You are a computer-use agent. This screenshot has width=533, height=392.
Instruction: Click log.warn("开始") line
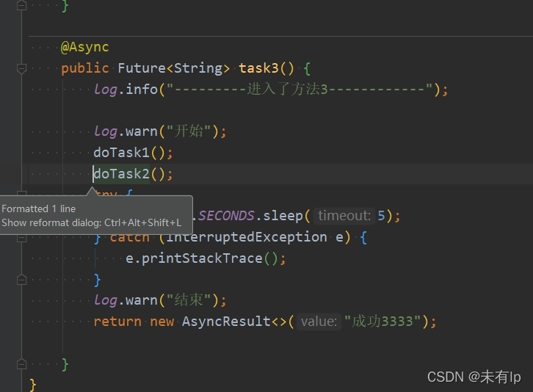coord(160,131)
